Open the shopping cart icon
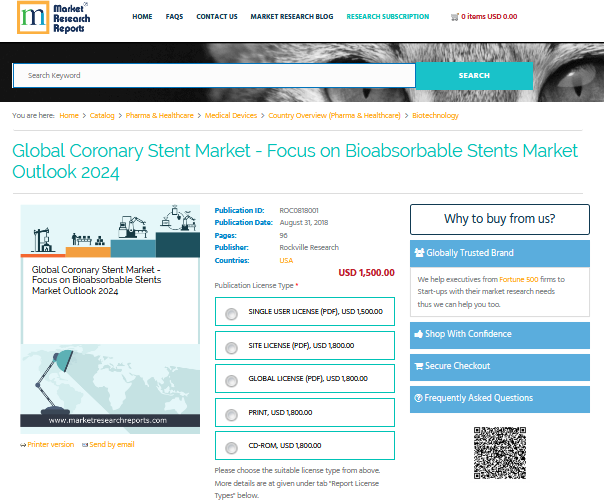 455,17
